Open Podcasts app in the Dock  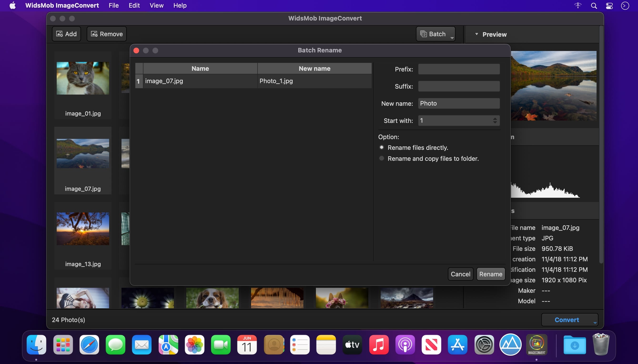405,345
